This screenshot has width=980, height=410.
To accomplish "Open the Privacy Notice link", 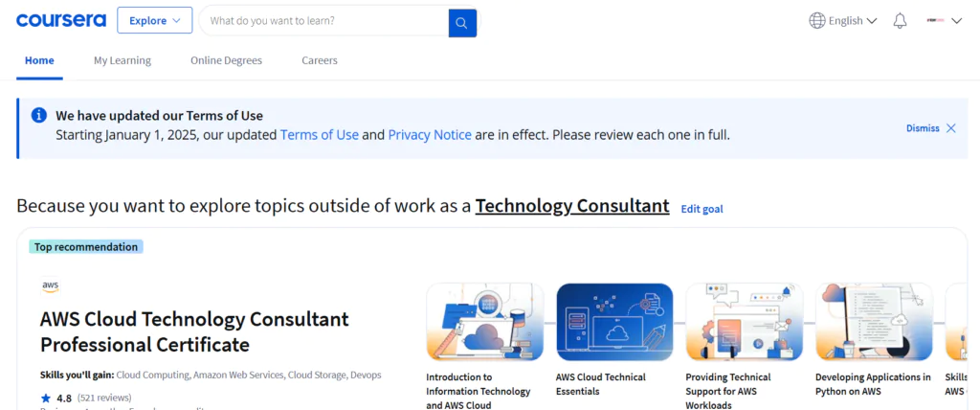I will click(x=430, y=134).
